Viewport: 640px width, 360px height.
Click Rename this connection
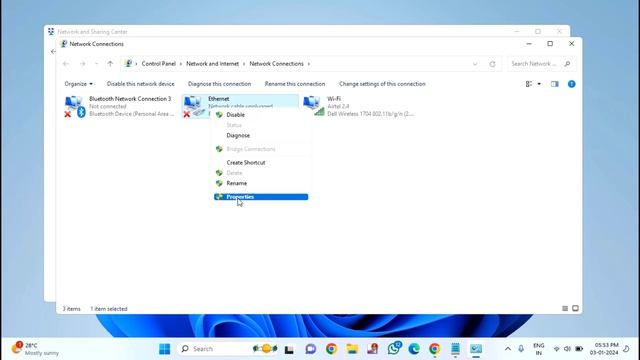(x=295, y=84)
